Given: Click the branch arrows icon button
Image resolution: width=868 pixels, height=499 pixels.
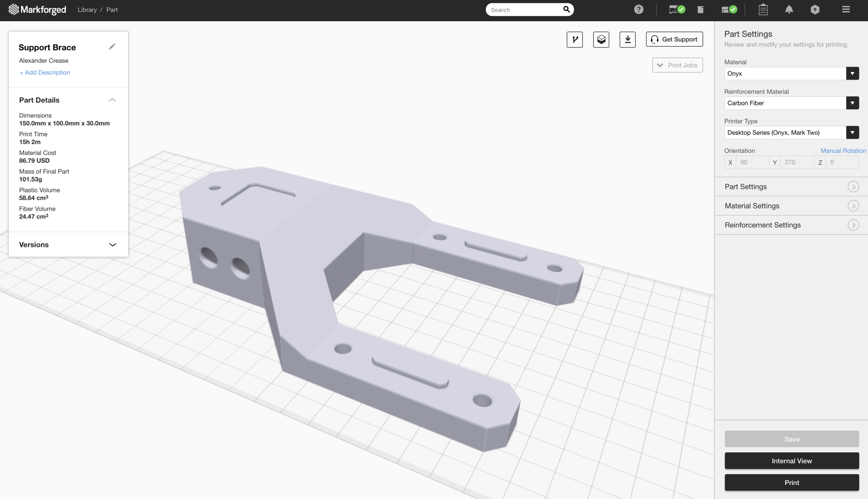Looking at the screenshot, I should coord(575,39).
